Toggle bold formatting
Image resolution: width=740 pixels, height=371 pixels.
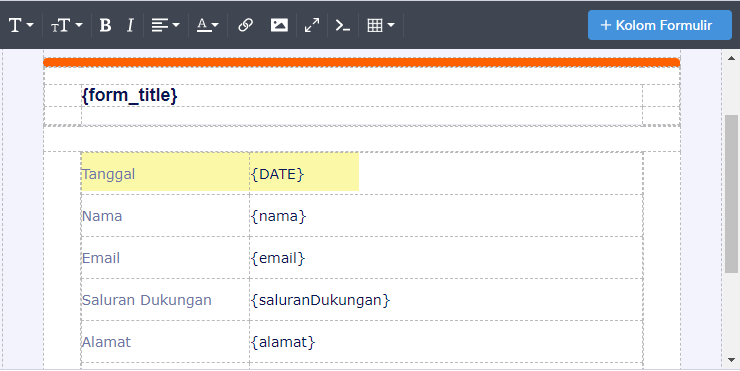[x=105, y=25]
